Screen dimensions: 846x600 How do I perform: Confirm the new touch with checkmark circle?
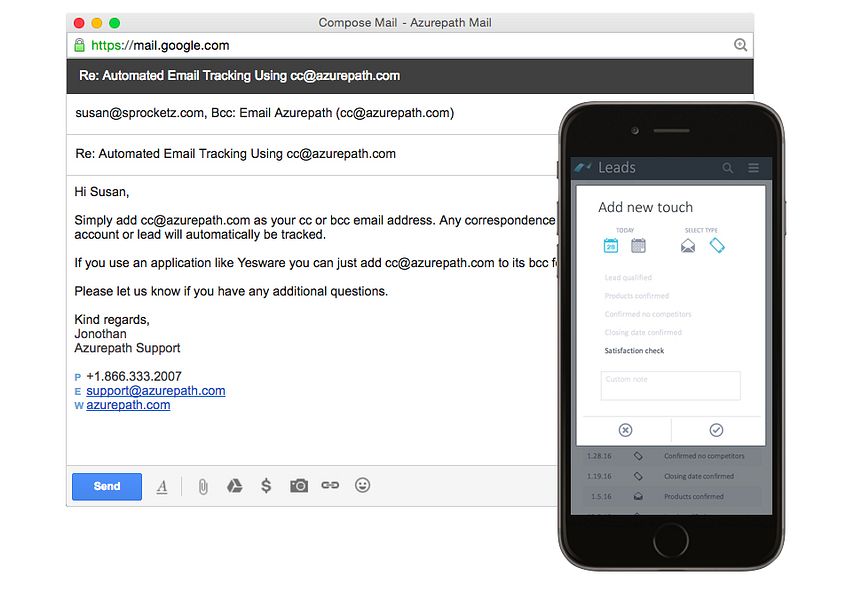pos(716,430)
